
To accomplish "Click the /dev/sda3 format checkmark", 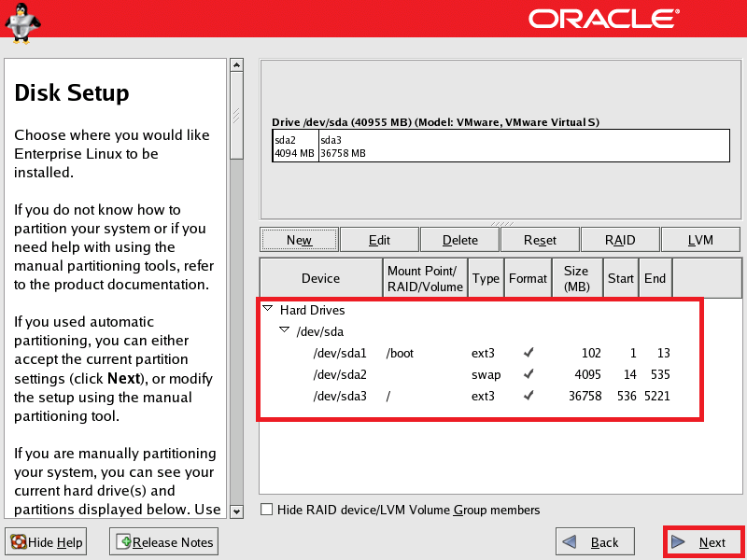I will (x=528, y=395).
